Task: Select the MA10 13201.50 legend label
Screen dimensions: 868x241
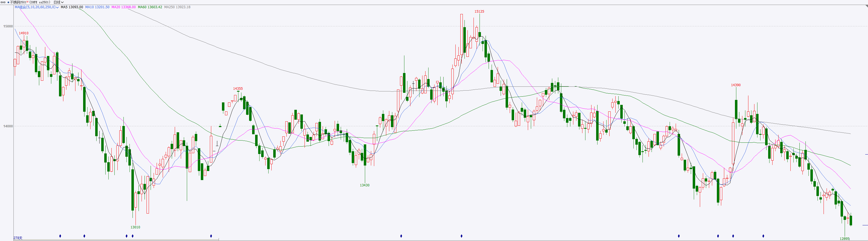Action: 97,7
